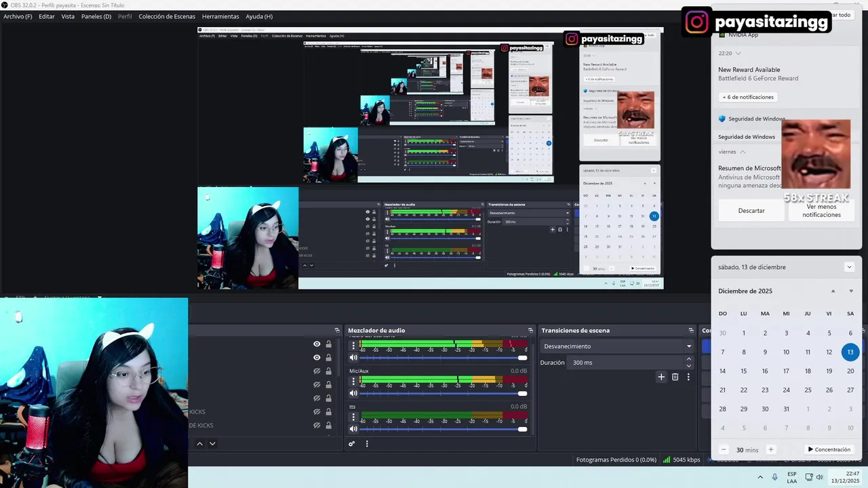Image resolution: width=868 pixels, height=488 pixels.
Task: Adjust the tts volume slider
Action: (x=444, y=429)
